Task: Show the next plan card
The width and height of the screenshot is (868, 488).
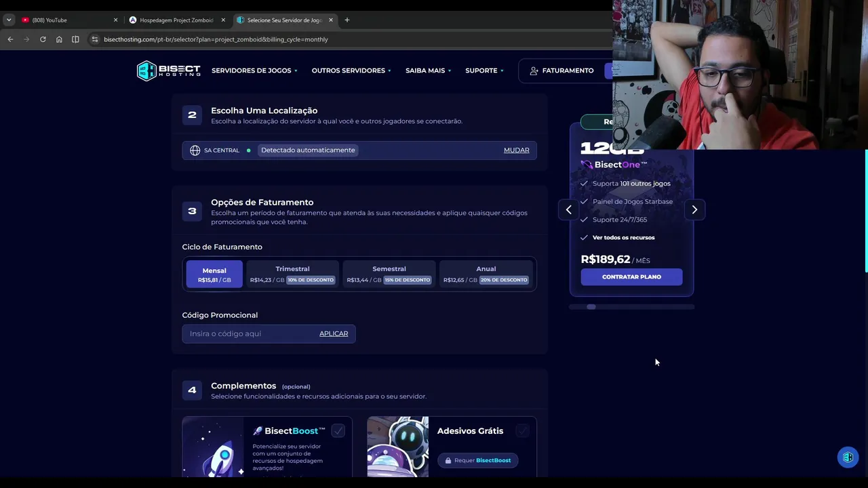Action: (x=694, y=209)
